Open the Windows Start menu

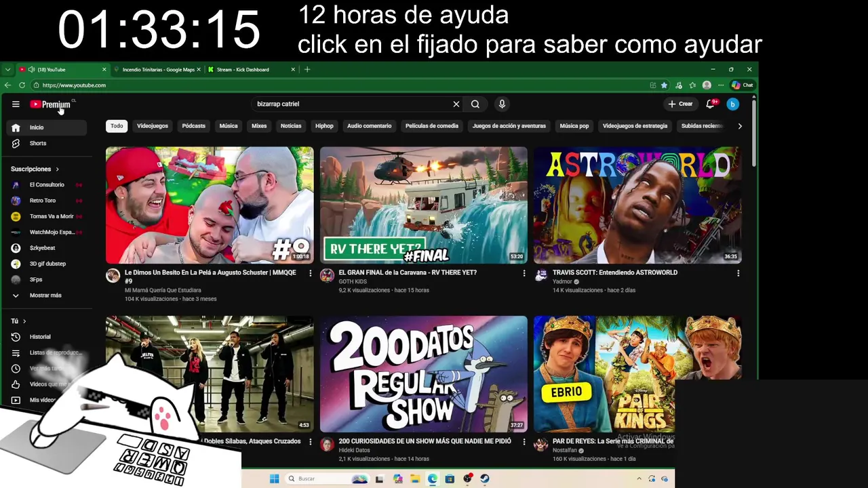point(274,479)
